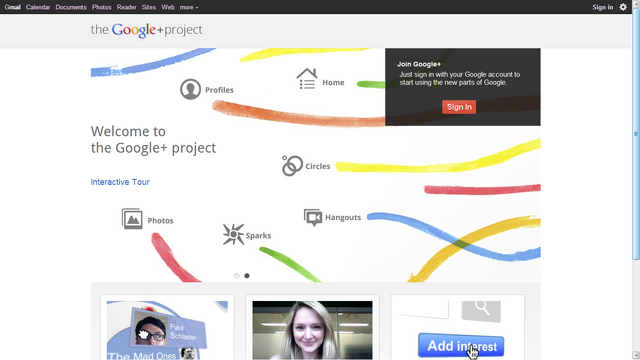Open Reader from the top bar
This screenshot has height=360, width=640.
pos(127,7)
